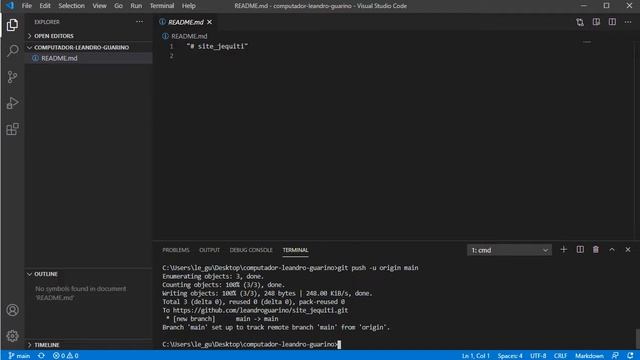This screenshot has height=360, width=640.
Task: Click the github.com site_jequiti.git URL in terminal
Action: pyautogui.click(x=260, y=310)
